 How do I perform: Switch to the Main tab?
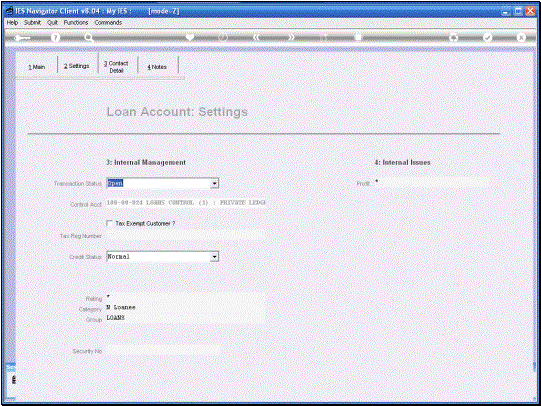point(37,67)
